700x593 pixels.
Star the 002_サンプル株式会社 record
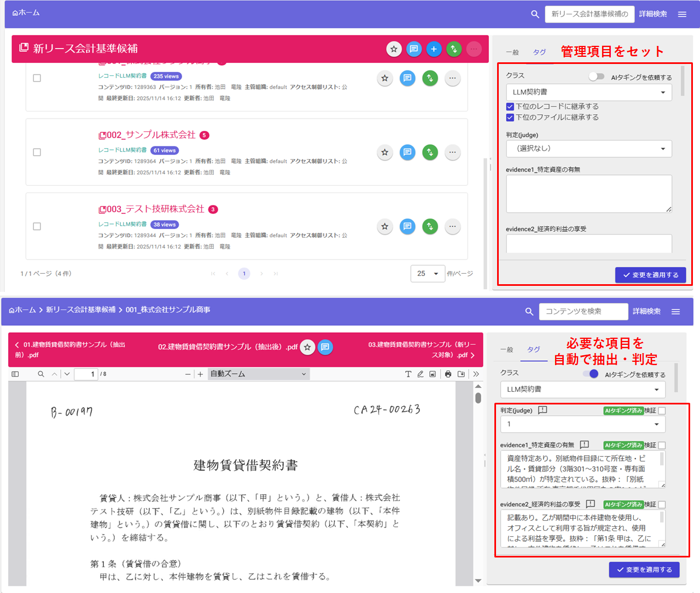tap(385, 152)
